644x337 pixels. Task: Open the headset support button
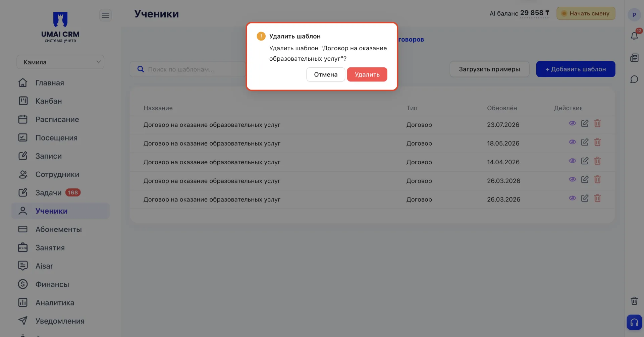pos(634,323)
